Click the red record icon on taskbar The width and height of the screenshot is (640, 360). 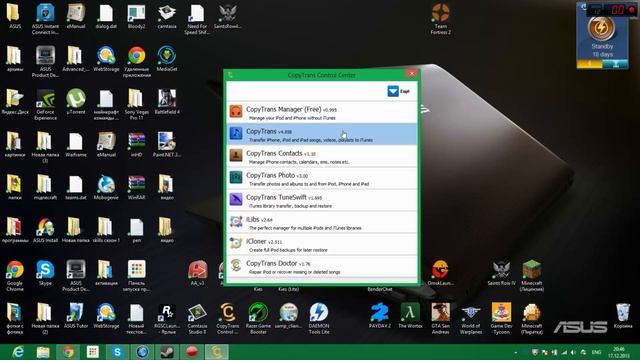click(192, 352)
